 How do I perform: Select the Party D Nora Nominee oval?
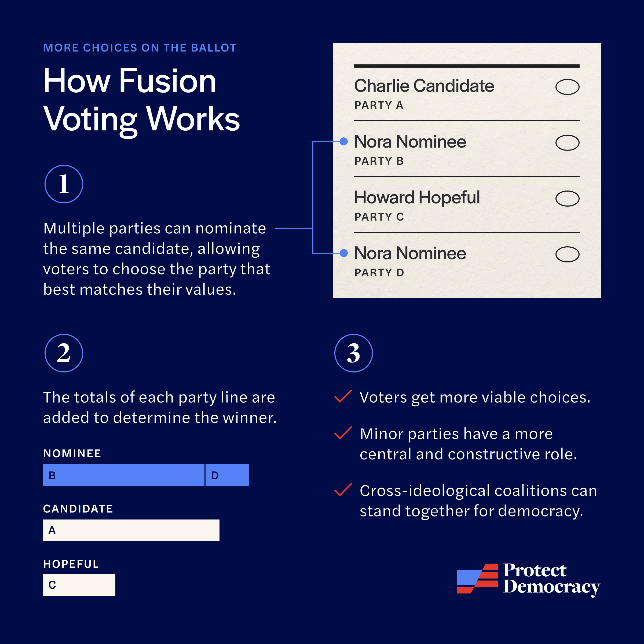[x=567, y=254]
